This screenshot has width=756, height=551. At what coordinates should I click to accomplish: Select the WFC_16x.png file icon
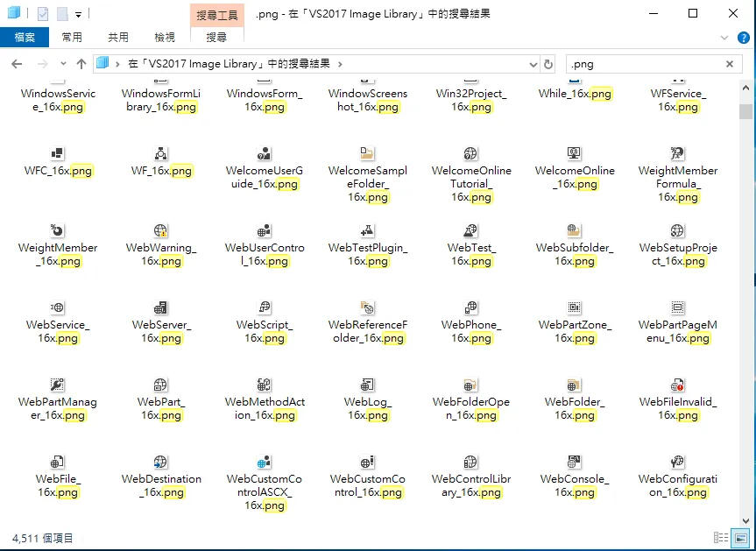tap(57, 154)
